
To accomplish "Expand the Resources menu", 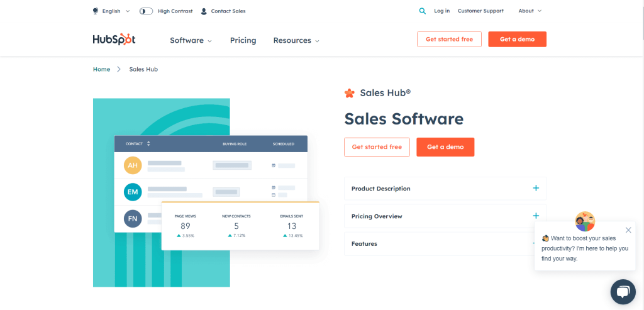I will tap(296, 40).
